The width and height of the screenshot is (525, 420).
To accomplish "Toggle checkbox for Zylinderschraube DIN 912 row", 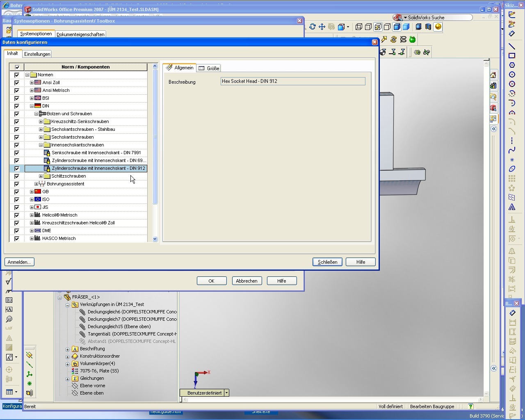I will click(x=17, y=169).
